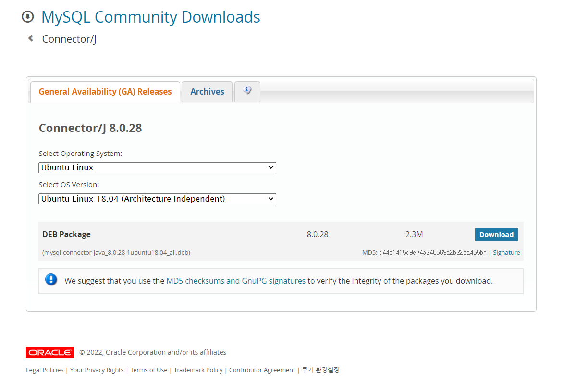576x392 pixels.
Task: Go back using the arrow beside Connector/J
Action: click(x=31, y=38)
